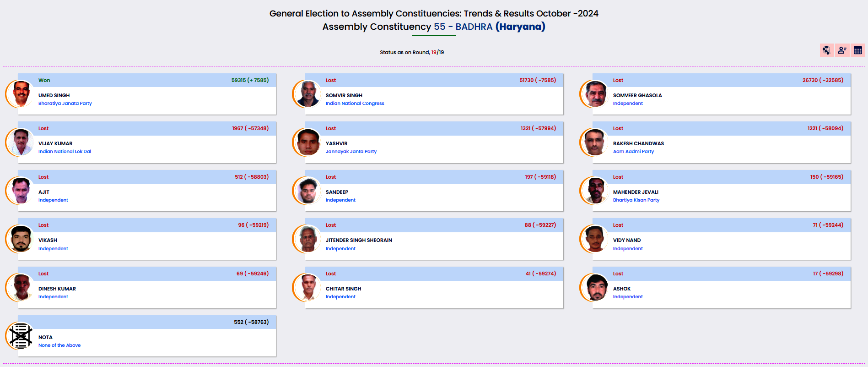Click the candidate list person icon
Image resolution: width=868 pixels, height=367 pixels.
coord(842,50)
